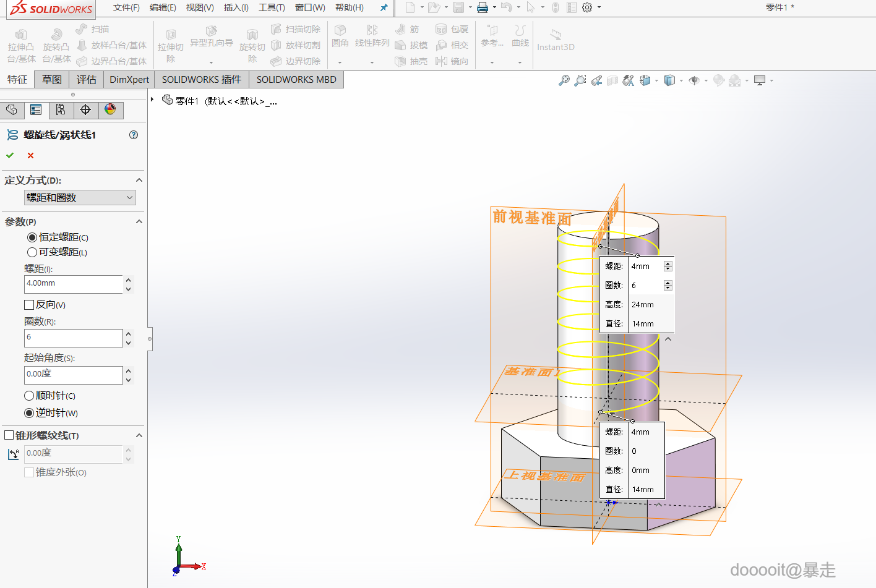Click the red X cancel icon
Screen dimensions: 876x588
point(30,155)
